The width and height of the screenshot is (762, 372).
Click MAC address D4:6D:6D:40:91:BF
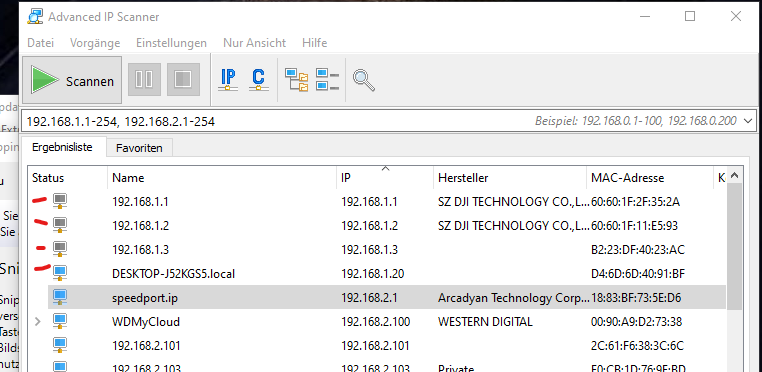point(638,274)
